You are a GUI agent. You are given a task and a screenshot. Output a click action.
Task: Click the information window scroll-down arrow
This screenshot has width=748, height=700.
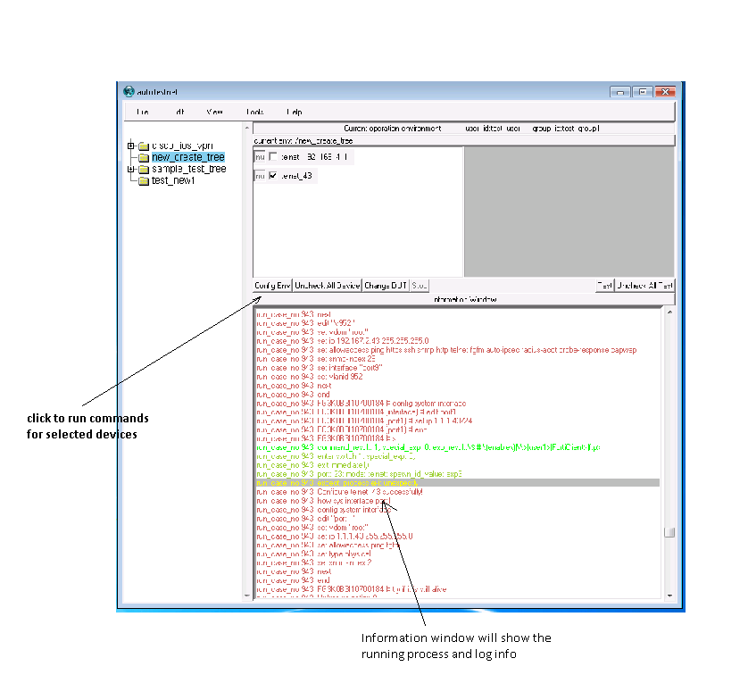point(669,594)
